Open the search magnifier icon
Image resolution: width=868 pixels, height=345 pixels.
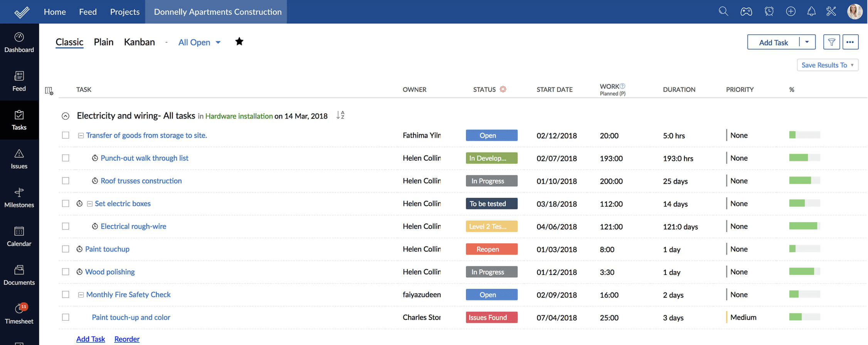pyautogui.click(x=723, y=12)
